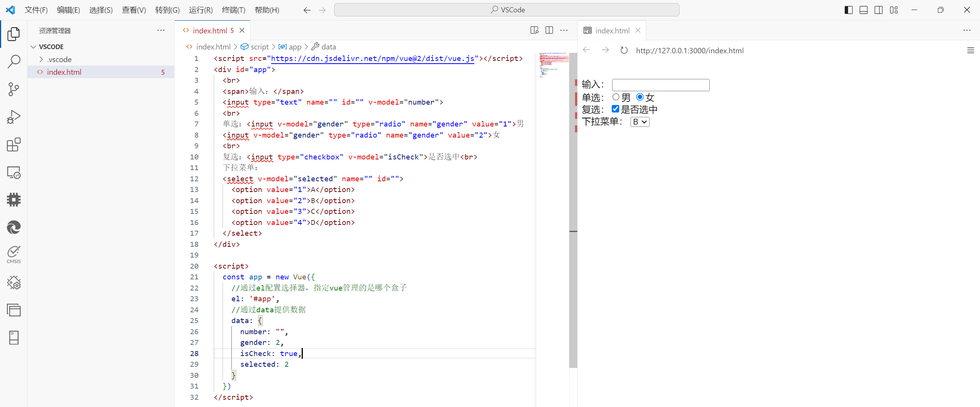Open Explorer views and more actions ellipsis

[161, 30]
